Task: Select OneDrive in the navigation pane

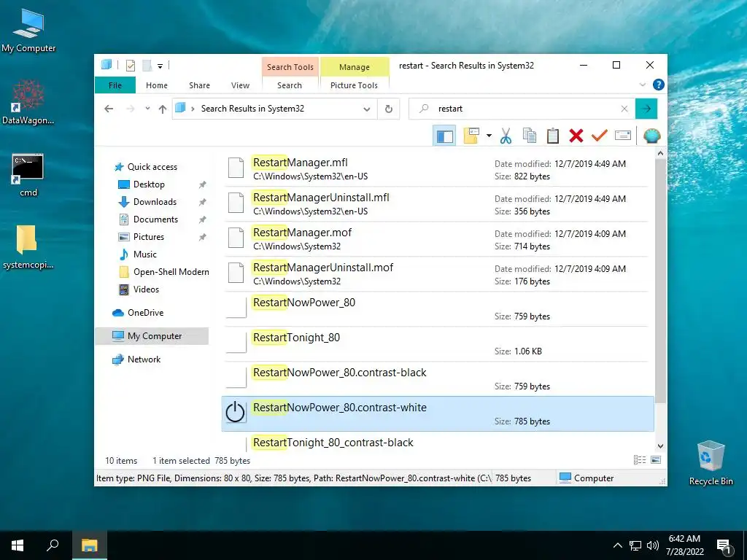Action: tap(145, 313)
